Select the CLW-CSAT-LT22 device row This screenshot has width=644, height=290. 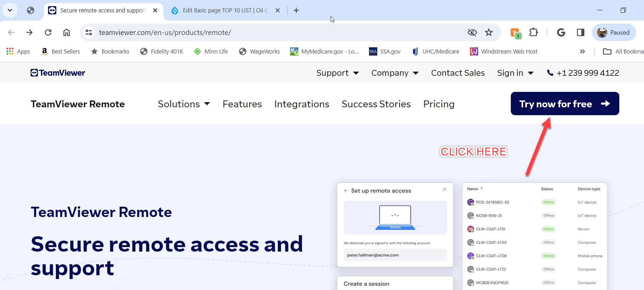tap(535, 269)
